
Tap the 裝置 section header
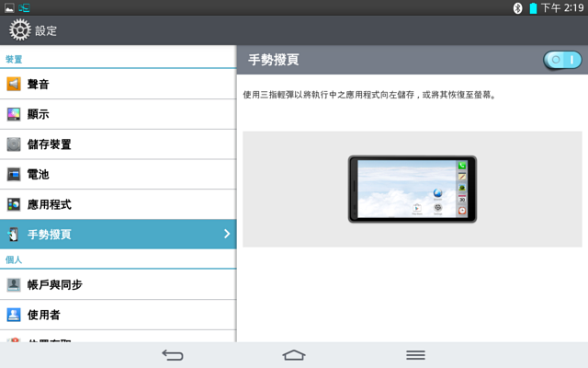pos(14,59)
